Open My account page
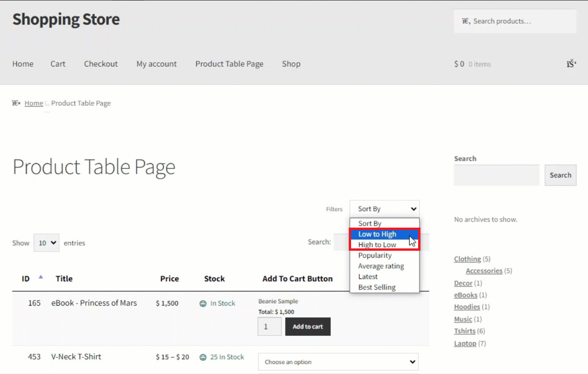Image resolution: width=588 pixels, height=374 pixels. pyautogui.click(x=157, y=64)
